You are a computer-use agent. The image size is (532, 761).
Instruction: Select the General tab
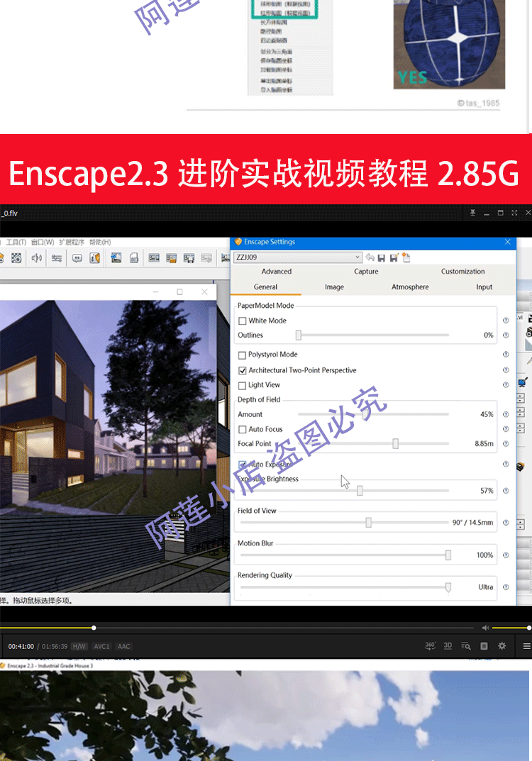coord(265,287)
